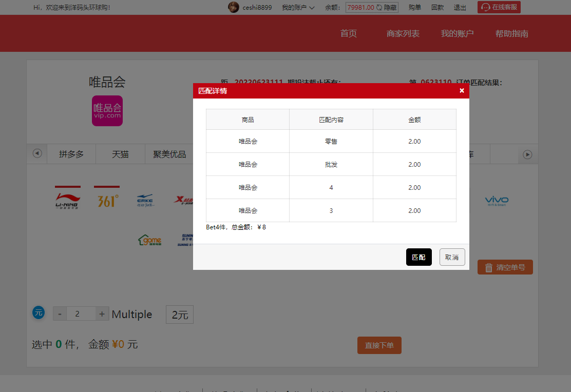
Task: Click the 唯品会 vip.com logo
Action: point(107,111)
